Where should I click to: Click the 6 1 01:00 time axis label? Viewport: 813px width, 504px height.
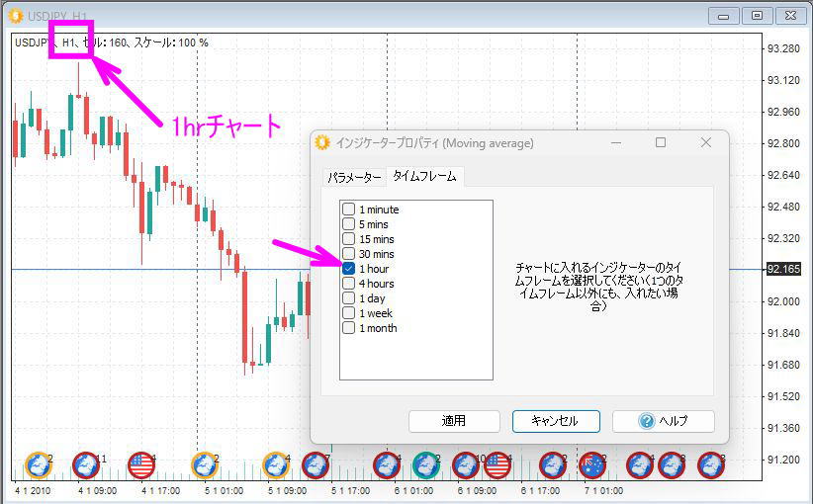(413, 490)
